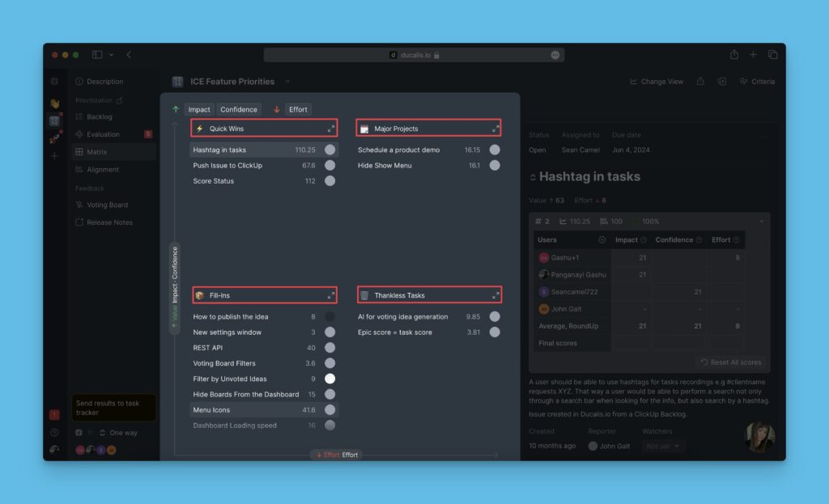This screenshot has height=504, width=829.
Task: Click the Reset All scores button
Action: click(x=729, y=362)
